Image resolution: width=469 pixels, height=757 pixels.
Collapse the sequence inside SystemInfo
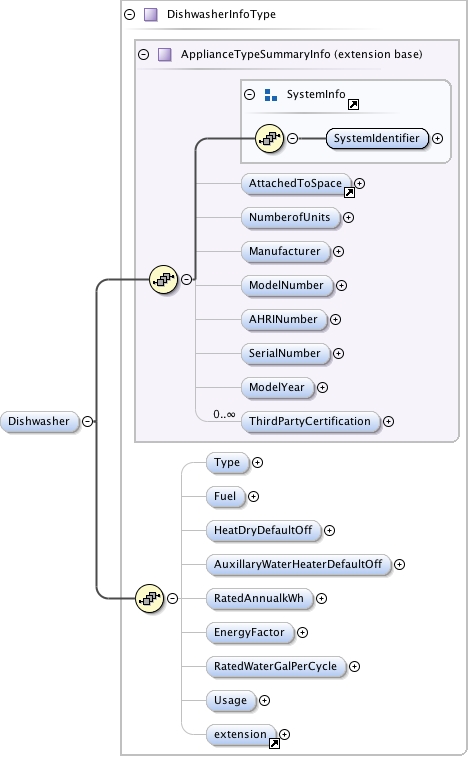tap(292, 139)
